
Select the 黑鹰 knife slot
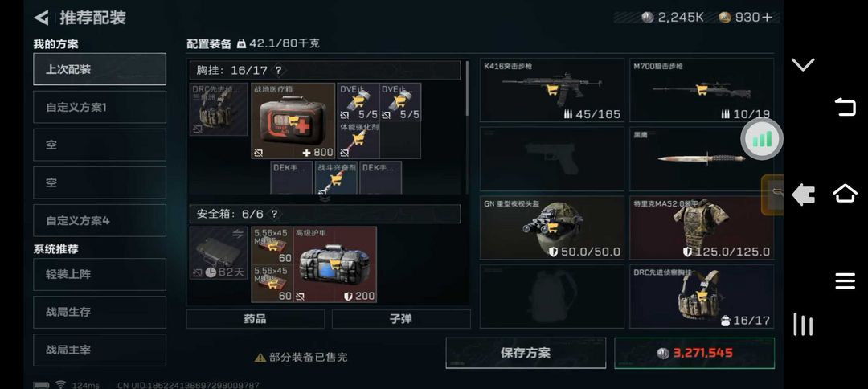point(702,159)
